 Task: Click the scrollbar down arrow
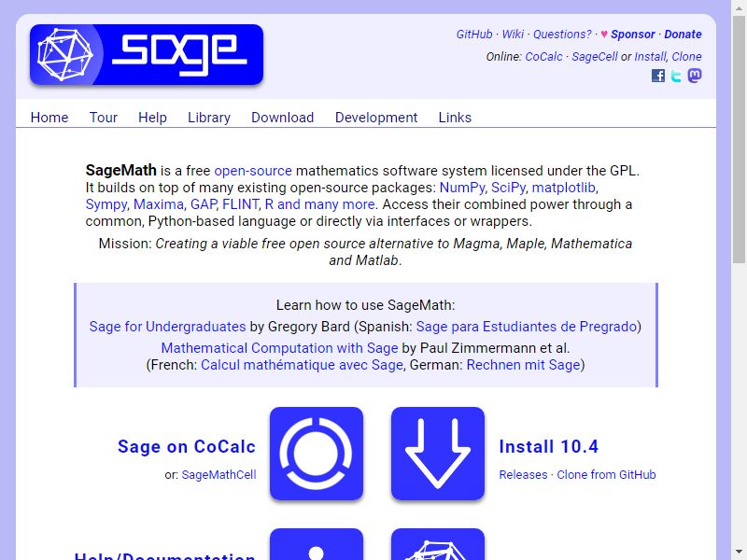pos(739,553)
